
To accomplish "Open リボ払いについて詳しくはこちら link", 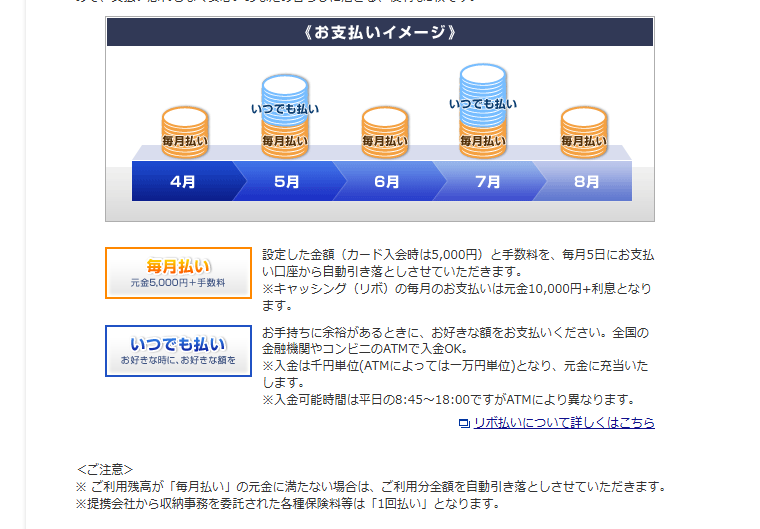I will tap(564, 423).
